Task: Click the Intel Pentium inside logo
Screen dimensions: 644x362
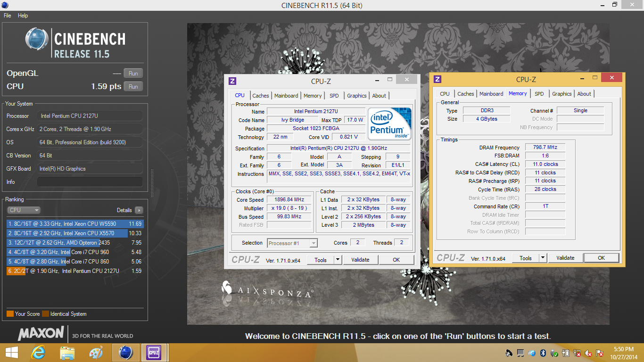Action: 390,123
